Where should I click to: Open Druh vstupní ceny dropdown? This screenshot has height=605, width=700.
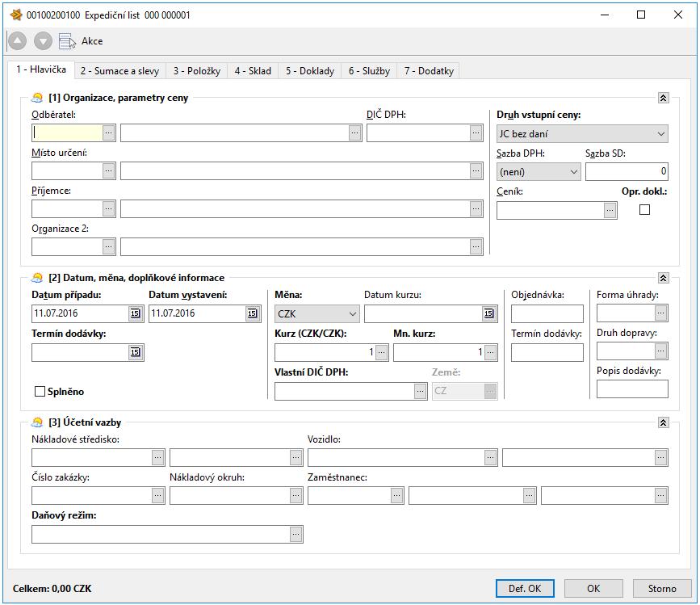click(582, 133)
